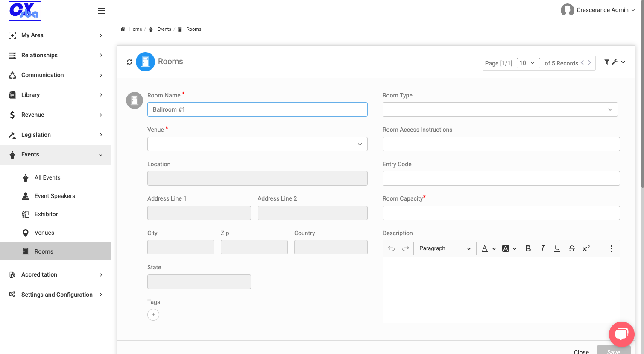
Task: Click the CX logo
Action: (25, 11)
